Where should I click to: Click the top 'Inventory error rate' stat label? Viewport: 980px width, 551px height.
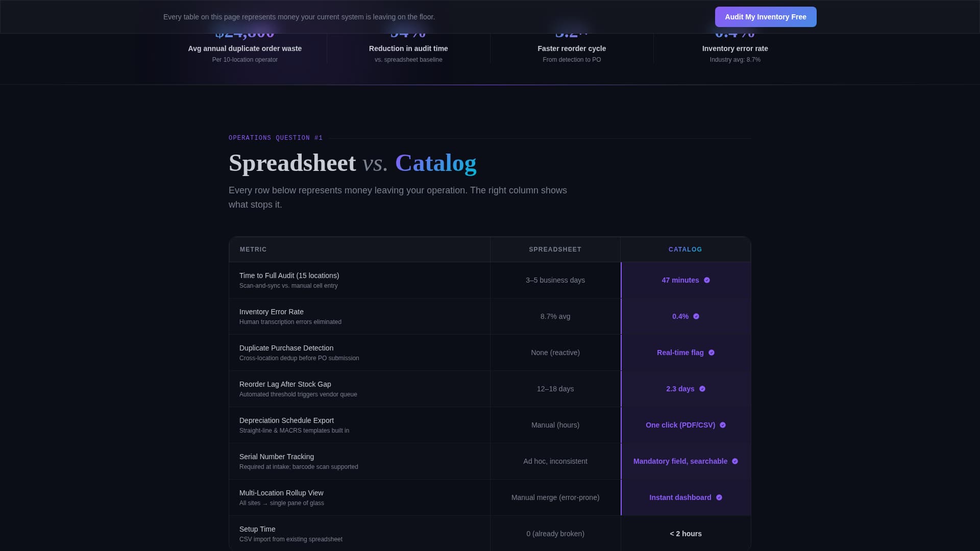(x=735, y=48)
